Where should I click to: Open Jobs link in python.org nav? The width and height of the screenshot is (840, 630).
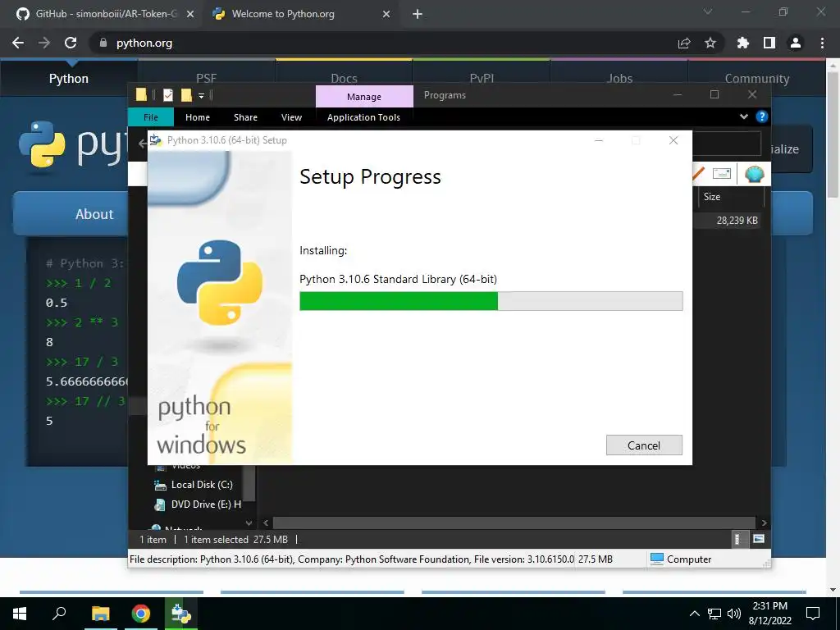(x=619, y=78)
